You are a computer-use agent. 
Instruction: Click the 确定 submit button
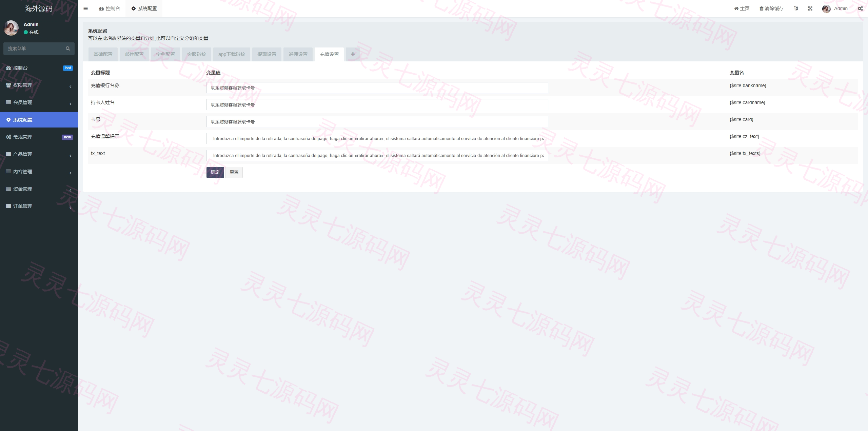tap(215, 172)
